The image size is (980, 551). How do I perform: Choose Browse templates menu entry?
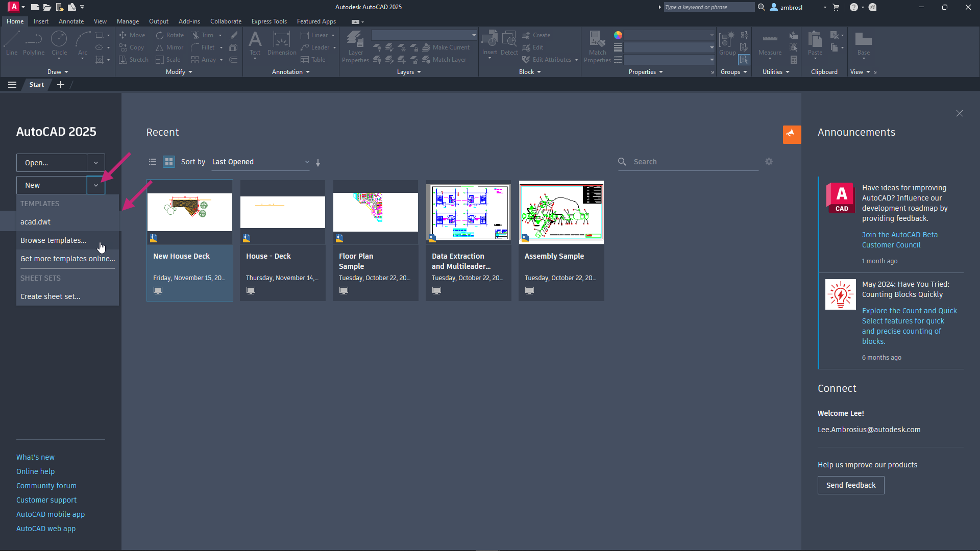point(53,240)
